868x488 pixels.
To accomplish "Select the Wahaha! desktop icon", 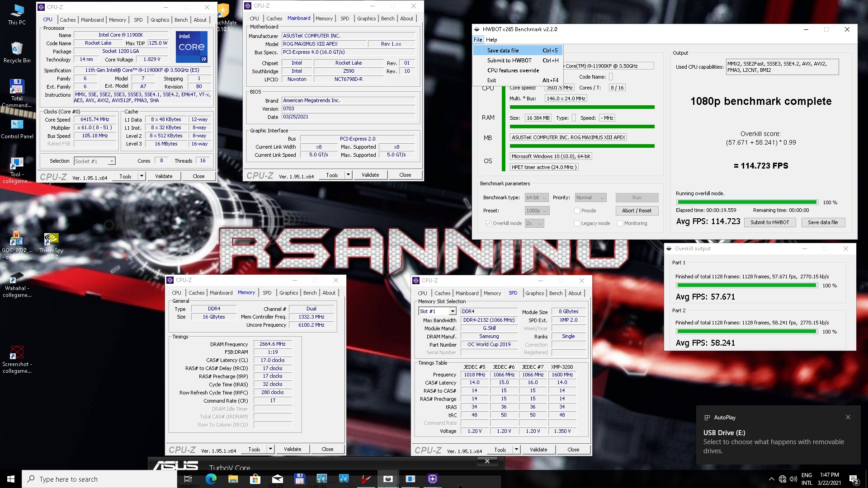I will (17, 285).
